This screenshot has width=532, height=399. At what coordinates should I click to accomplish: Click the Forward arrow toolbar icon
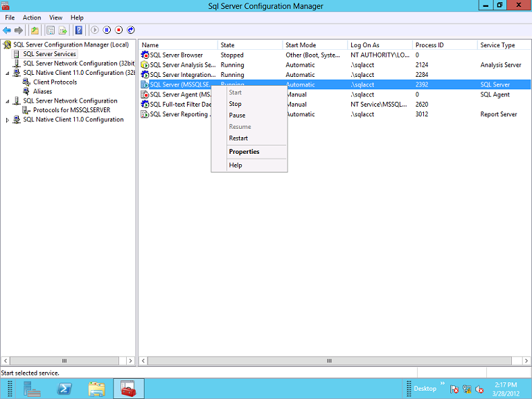coord(19,30)
